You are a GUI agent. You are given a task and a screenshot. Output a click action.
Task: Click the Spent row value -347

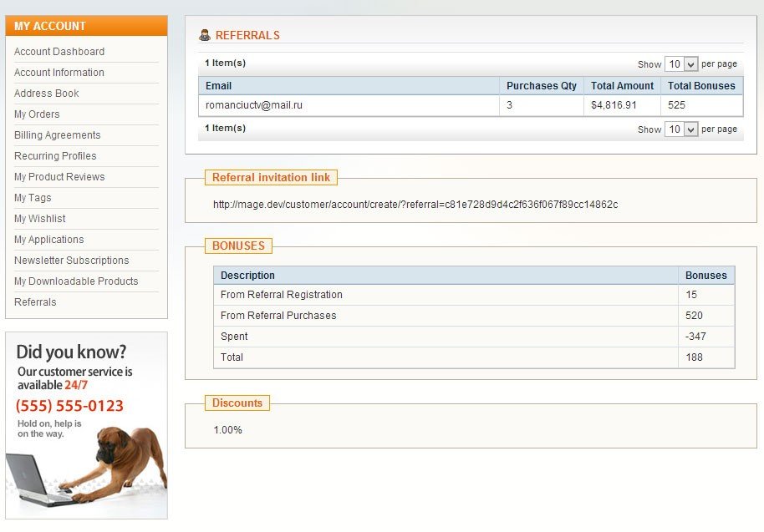pyautogui.click(x=695, y=337)
